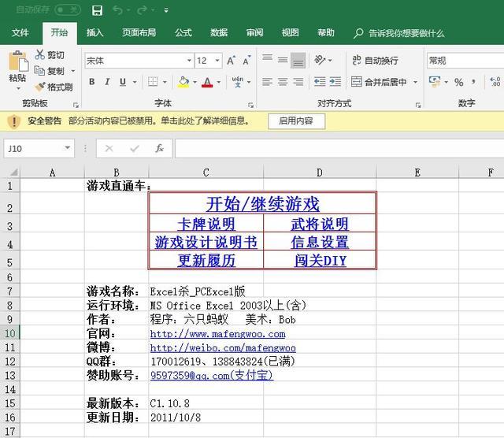Open the 卡牌说明 link

click(x=206, y=224)
